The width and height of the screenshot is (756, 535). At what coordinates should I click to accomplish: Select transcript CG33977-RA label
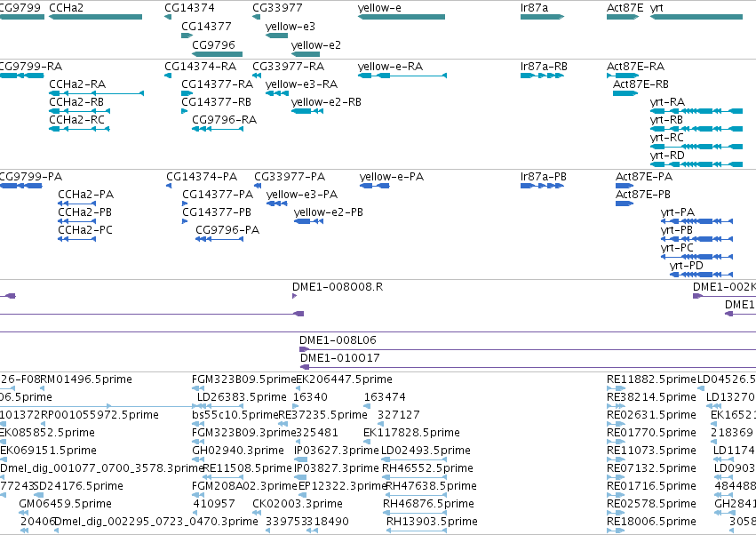tap(289, 66)
